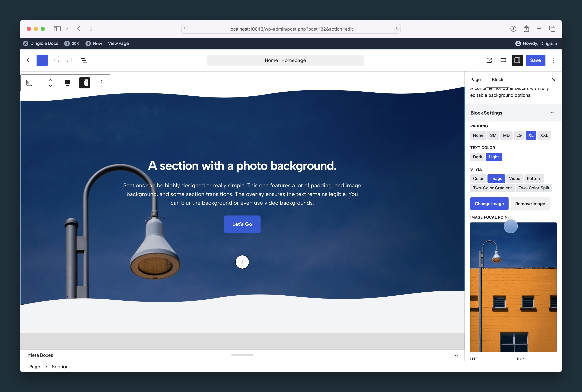582x392 pixels.
Task: Select the Dark text color option
Action: click(478, 157)
